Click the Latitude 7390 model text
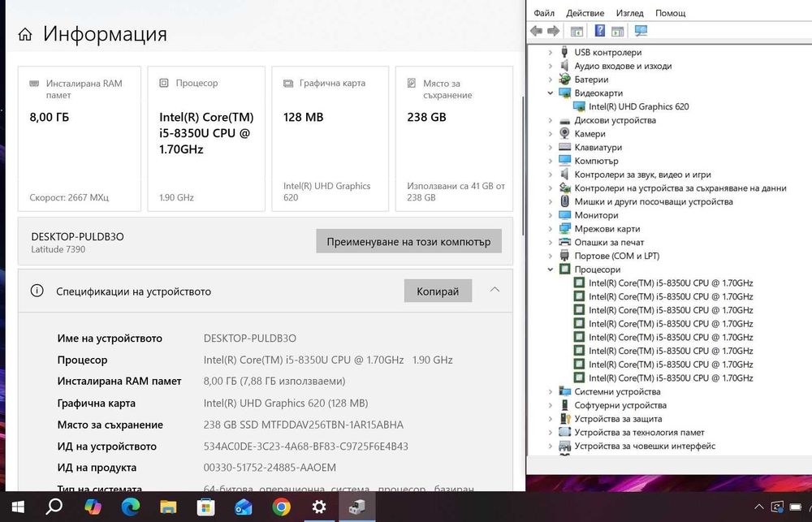Image resolution: width=812 pixels, height=522 pixels. point(58,249)
